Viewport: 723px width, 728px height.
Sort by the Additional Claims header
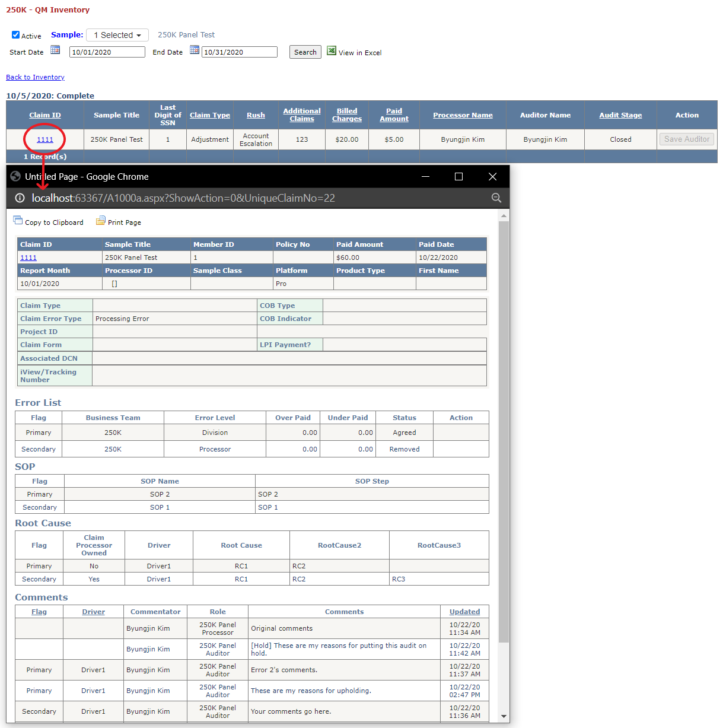[302, 115]
